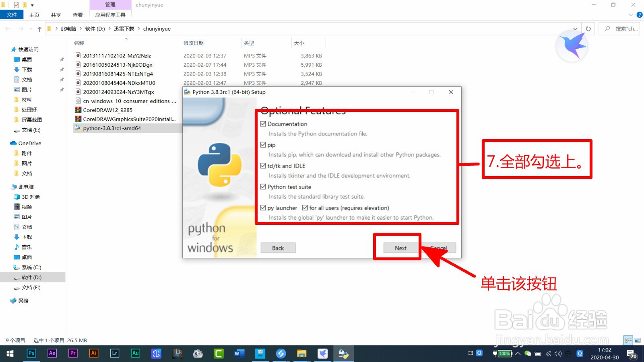644x362 pixels.
Task: Open the 主页 ribbon tab
Action: point(34,15)
